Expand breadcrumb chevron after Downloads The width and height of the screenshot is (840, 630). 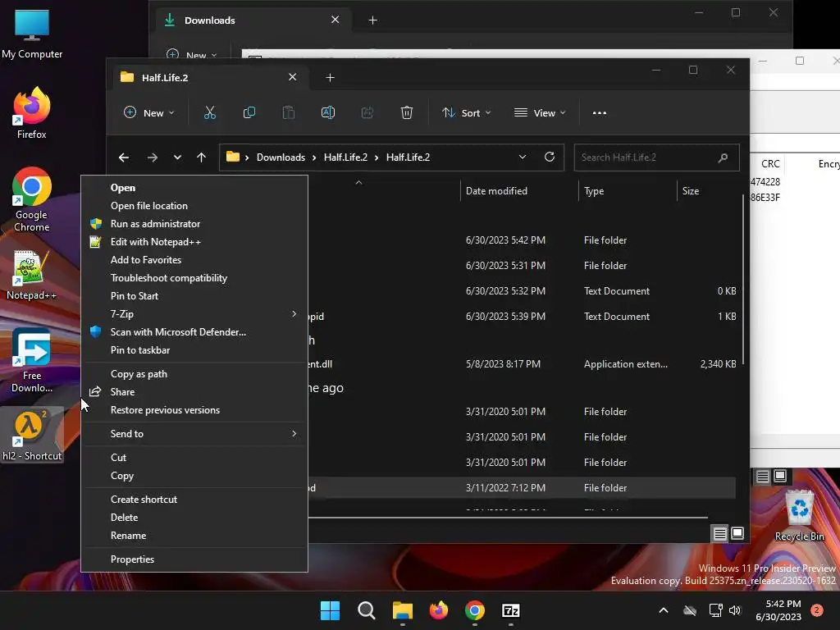point(313,157)
